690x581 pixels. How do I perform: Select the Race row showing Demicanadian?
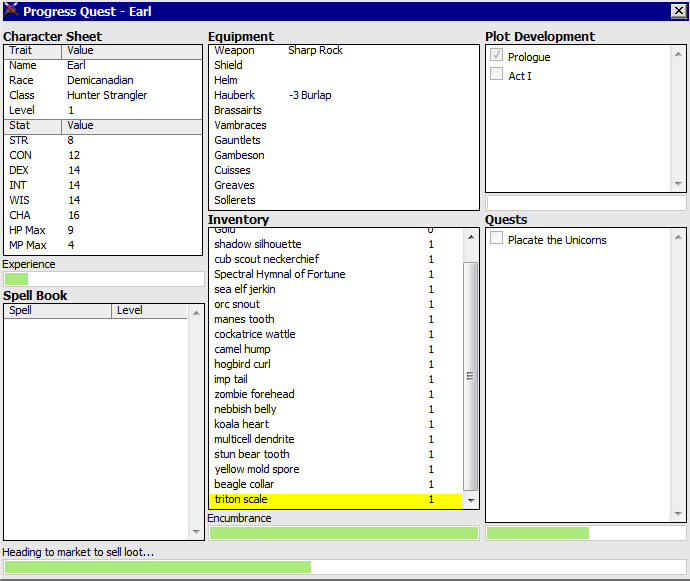pos(103,80)
